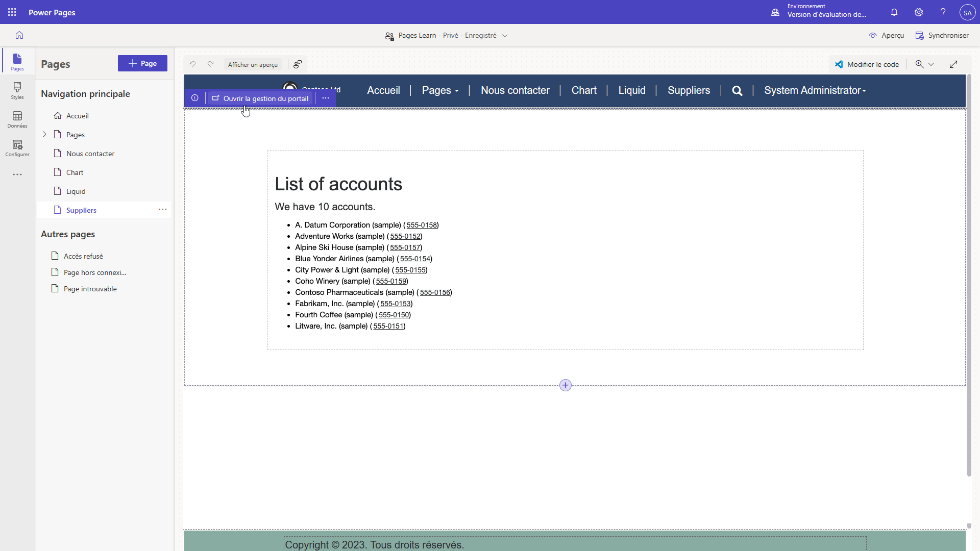Click the 555-0158 phone link

tap(422, 225)
